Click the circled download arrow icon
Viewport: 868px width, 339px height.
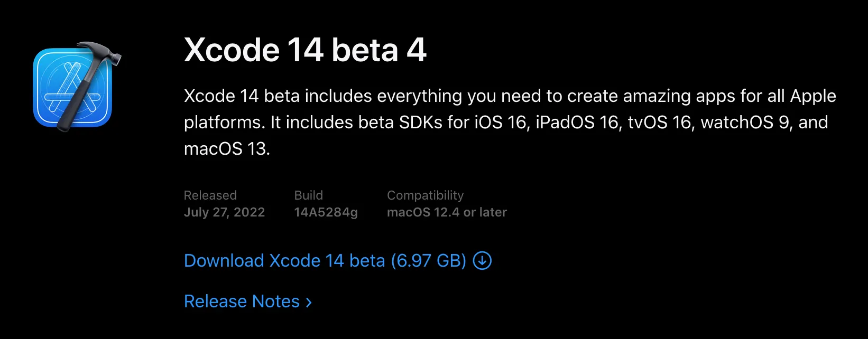[x=482, y=260]
